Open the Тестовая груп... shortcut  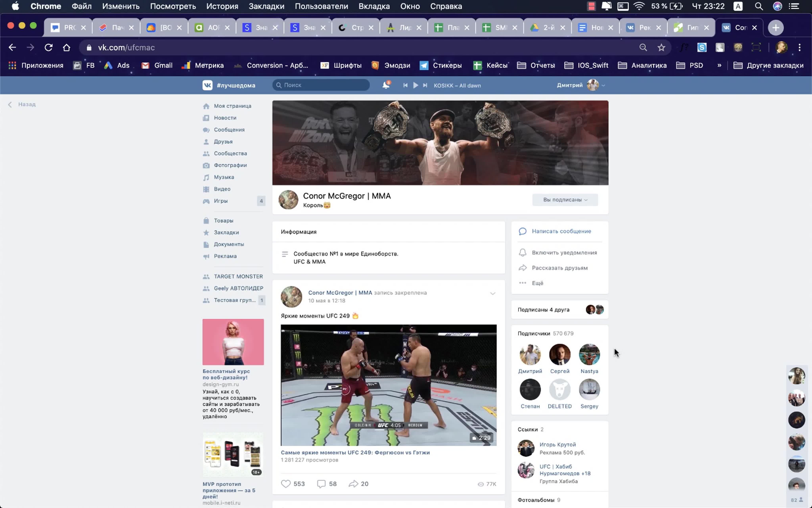234,300
